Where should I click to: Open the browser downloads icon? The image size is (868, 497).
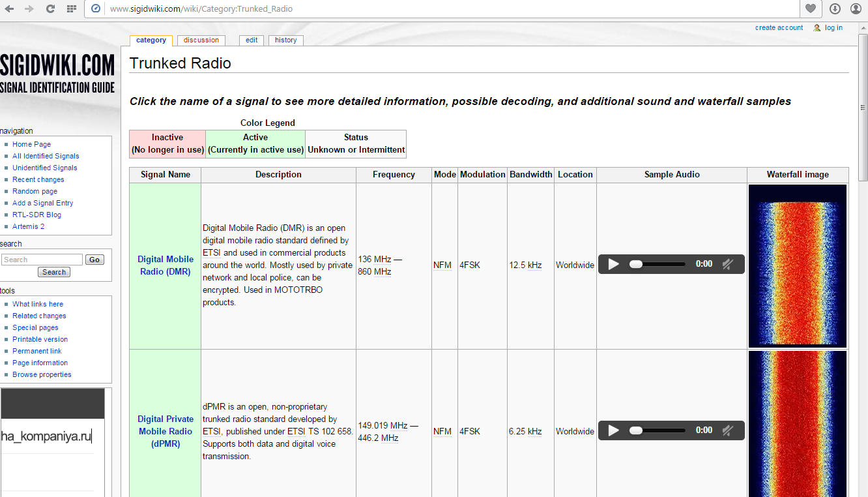835,9
